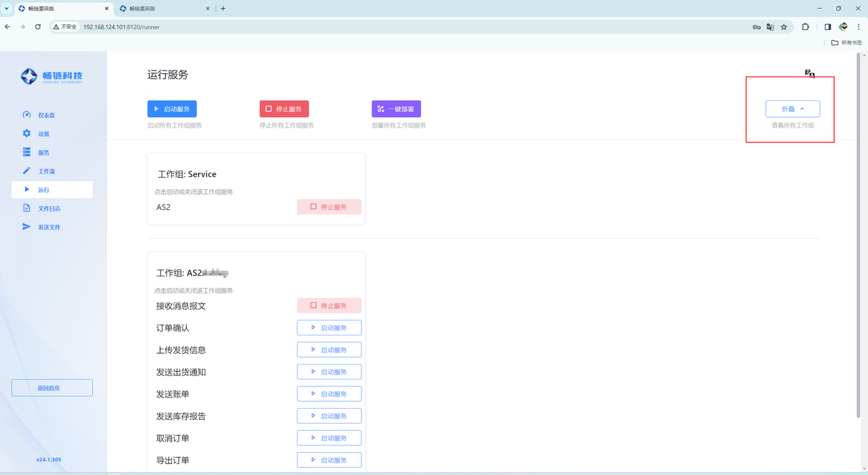Image resolution: width=868 pixels, height=475 pixels.
Task: Stop the AS2 service in Service workgroup
Action: point(329,207)
